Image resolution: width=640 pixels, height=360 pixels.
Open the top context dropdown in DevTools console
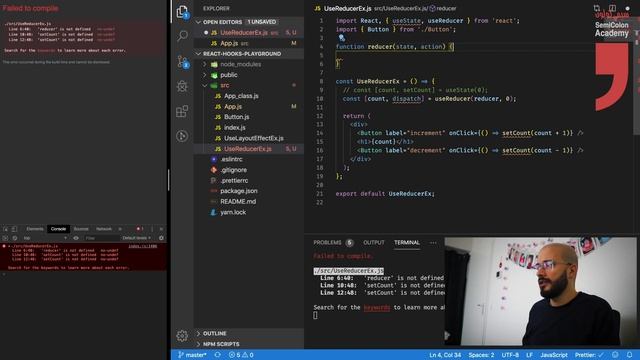(x=45, y=238)
